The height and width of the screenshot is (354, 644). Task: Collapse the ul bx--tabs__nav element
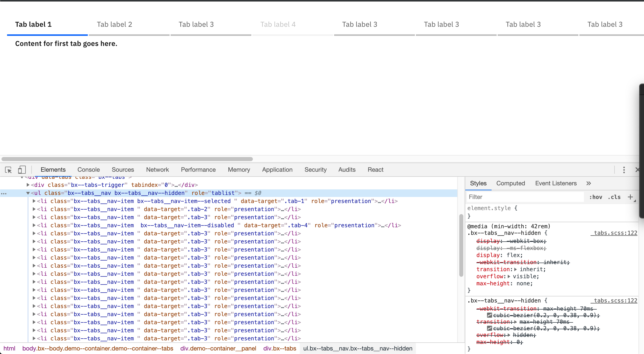(28, 193)
